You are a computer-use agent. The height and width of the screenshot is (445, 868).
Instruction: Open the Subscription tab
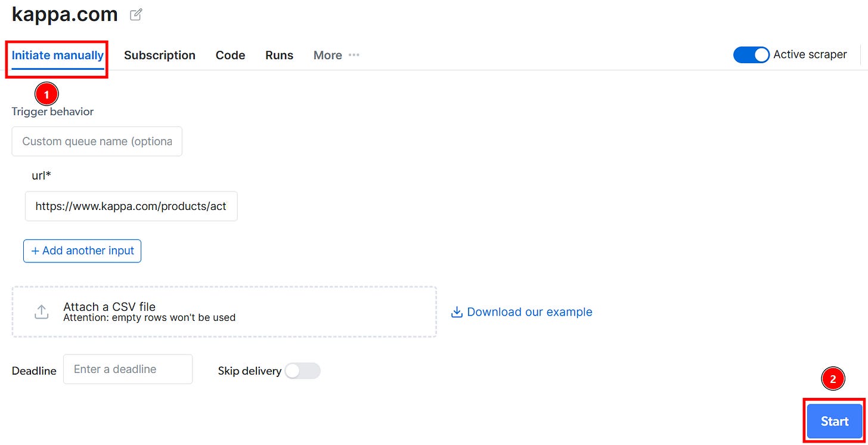coord(160,55)
